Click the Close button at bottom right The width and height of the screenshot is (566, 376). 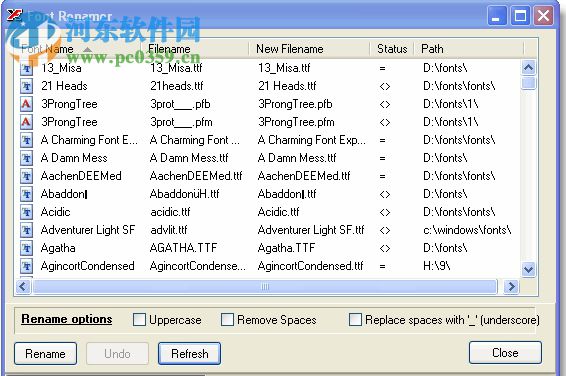click(x=505, y=353)
